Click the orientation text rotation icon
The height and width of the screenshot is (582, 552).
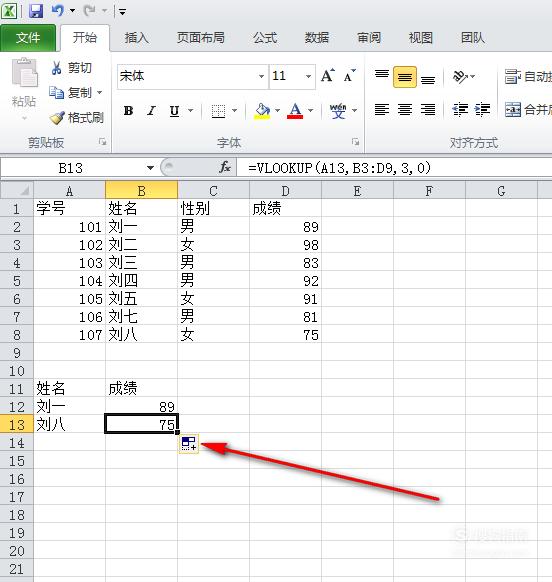pos(460,76)
